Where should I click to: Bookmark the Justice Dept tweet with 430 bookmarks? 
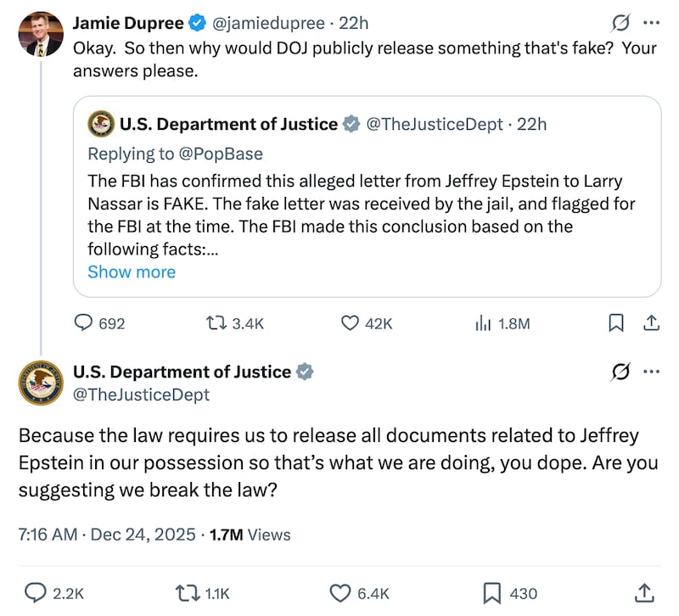491,592
